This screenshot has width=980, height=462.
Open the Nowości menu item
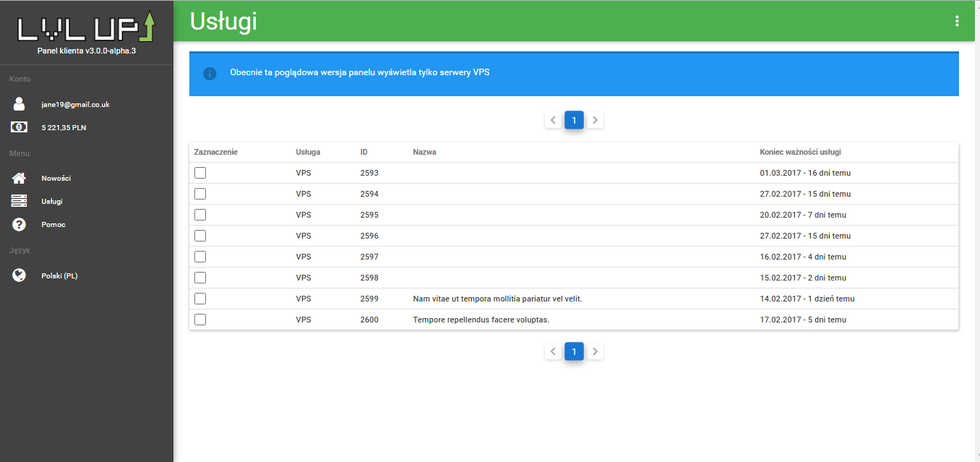click(56, 178)
